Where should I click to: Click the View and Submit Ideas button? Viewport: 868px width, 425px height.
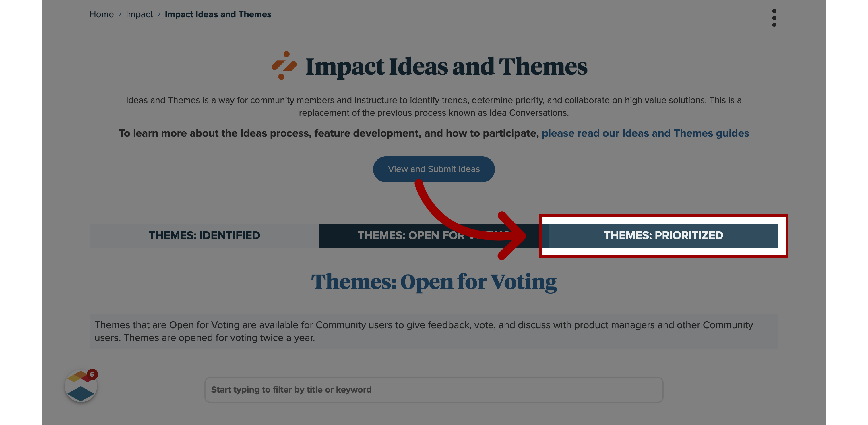(433, 169)
